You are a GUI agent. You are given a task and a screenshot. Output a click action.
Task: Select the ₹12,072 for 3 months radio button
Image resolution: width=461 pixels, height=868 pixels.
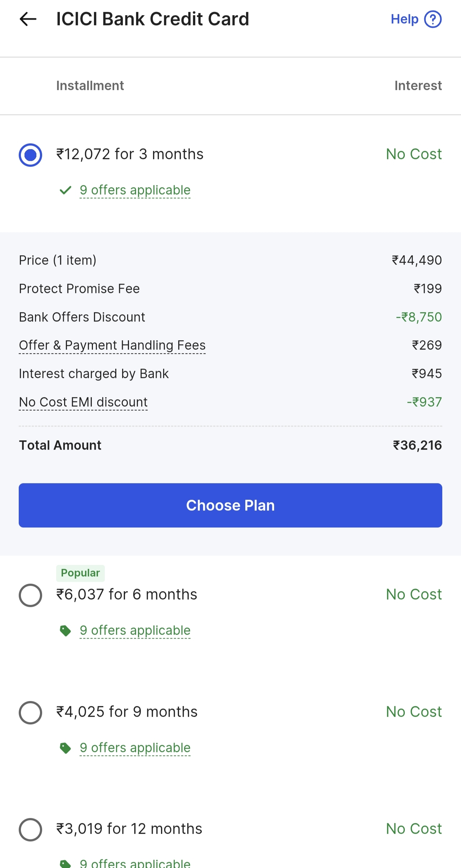coord(30,155)
